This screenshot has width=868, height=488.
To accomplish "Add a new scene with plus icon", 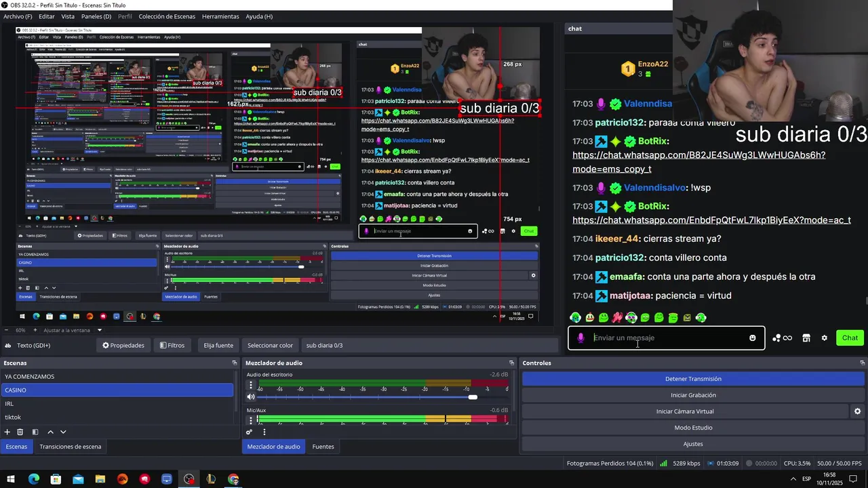I will [7, 432].
